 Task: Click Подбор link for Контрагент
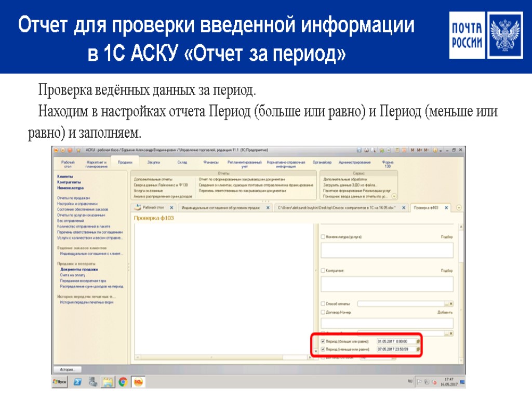[x=446, y=271]
